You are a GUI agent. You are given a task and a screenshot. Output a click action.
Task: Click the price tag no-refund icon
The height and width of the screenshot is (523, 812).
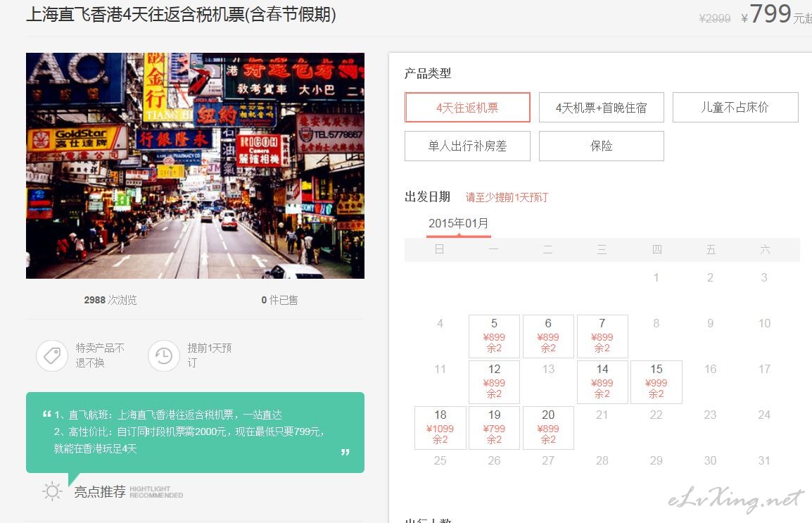[x=52, y=355]
